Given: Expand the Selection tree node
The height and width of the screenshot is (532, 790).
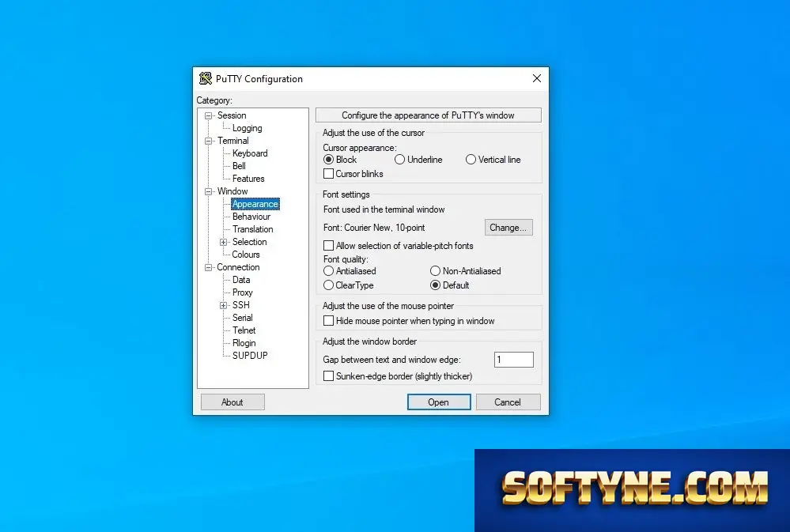Looking at the screenshot, I should click(223, 243).
